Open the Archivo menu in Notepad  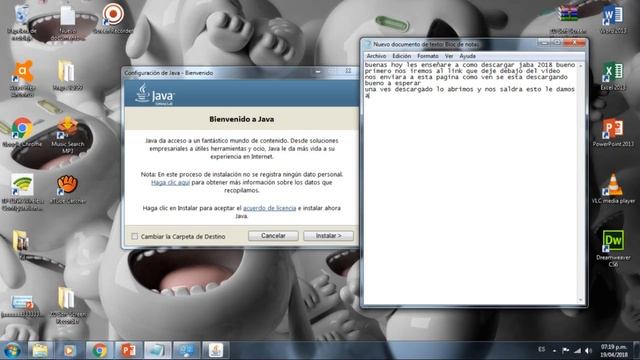click(376, 56)
